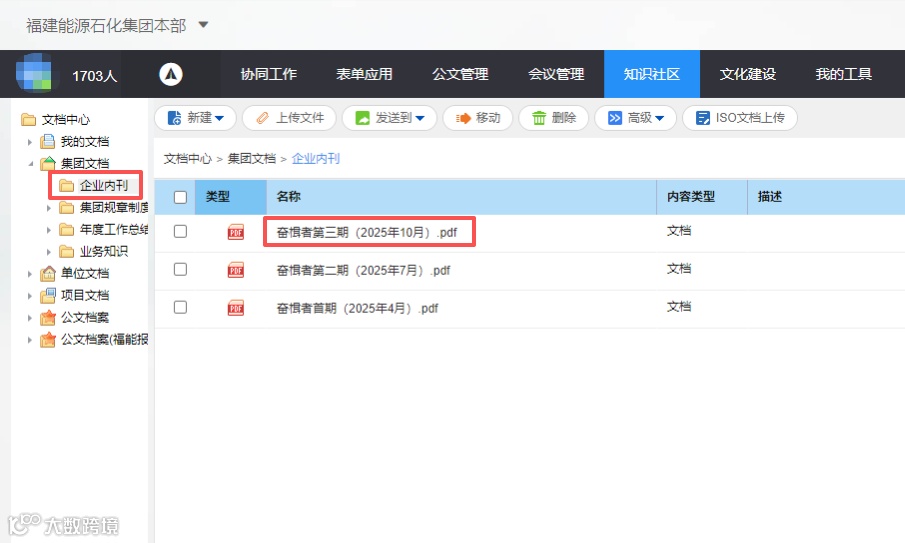Image resolution: width=905 pixels, height=543 pixels.
Task: Expand the 项目文档 tree node
Action: point(30,296)
